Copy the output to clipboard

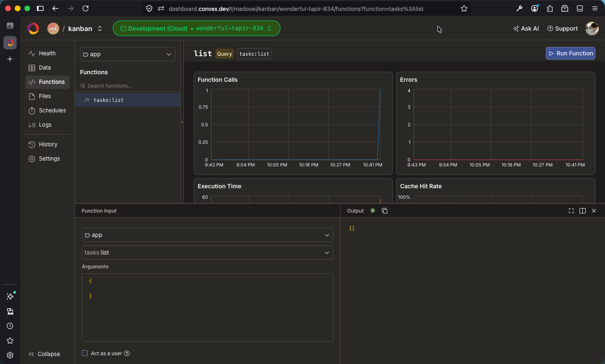384,211
